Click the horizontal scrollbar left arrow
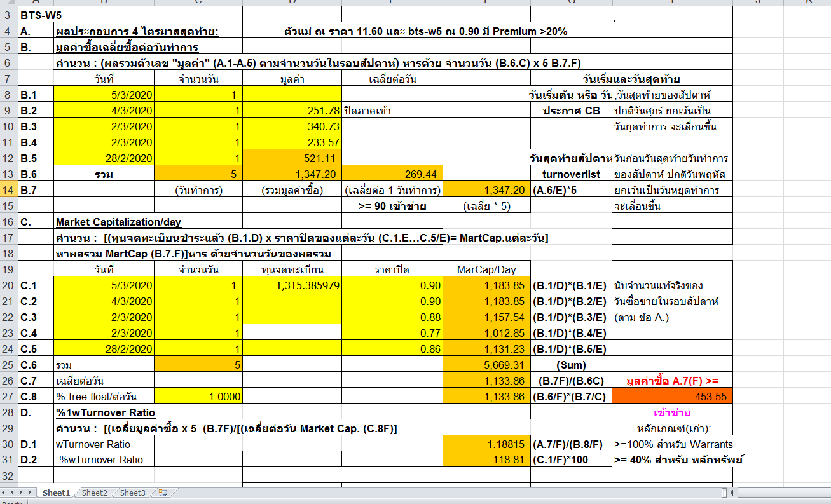Viewport: 831px width, 504px height. 731,493
